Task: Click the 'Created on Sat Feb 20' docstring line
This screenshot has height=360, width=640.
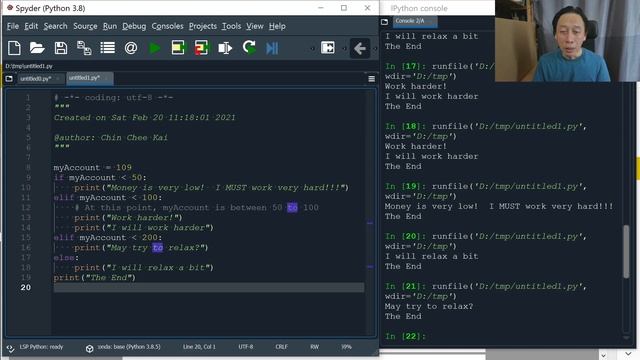Action: click(x=144, y=118)
